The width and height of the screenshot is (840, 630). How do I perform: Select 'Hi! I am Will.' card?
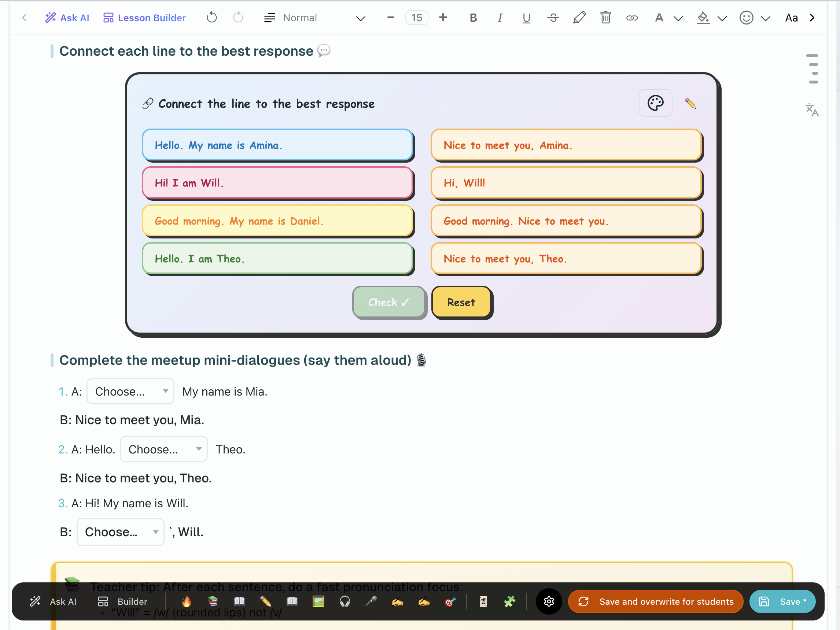(x=277, y=183)
